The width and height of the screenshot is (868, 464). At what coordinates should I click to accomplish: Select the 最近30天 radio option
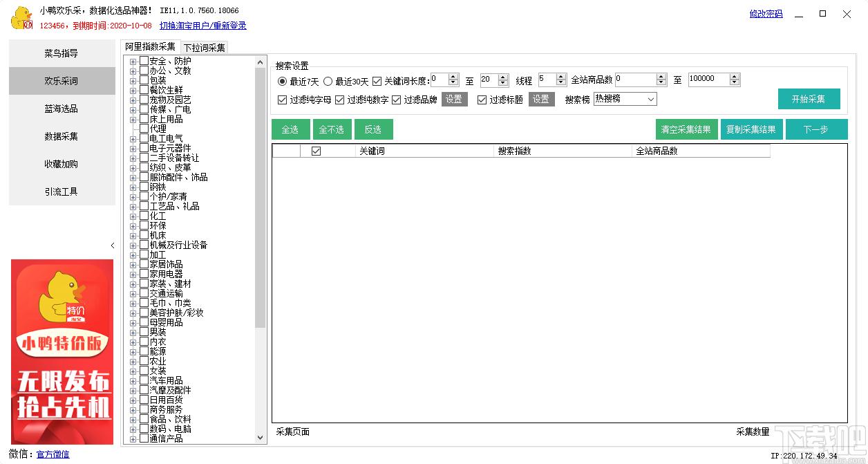point(328,81)
